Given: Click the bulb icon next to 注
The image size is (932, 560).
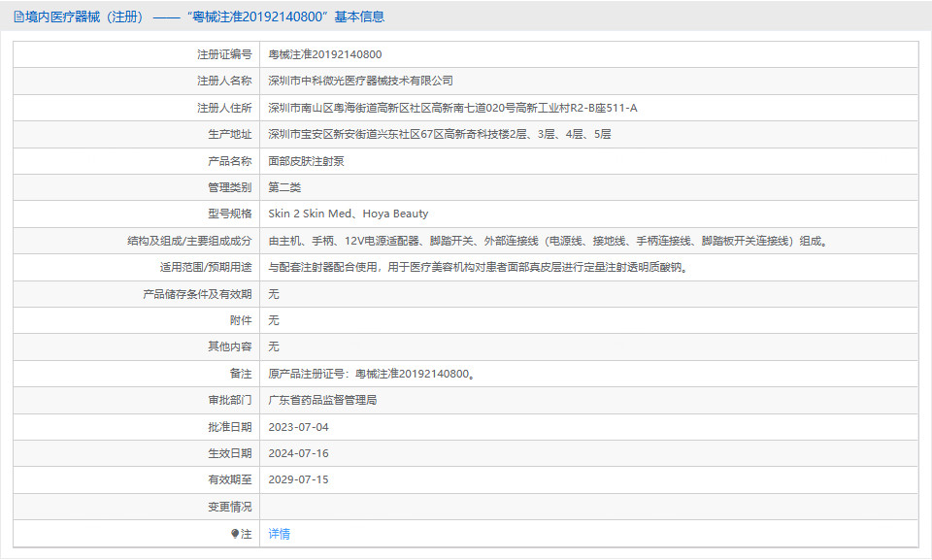Looking at the screenshot, I should 236,533.
